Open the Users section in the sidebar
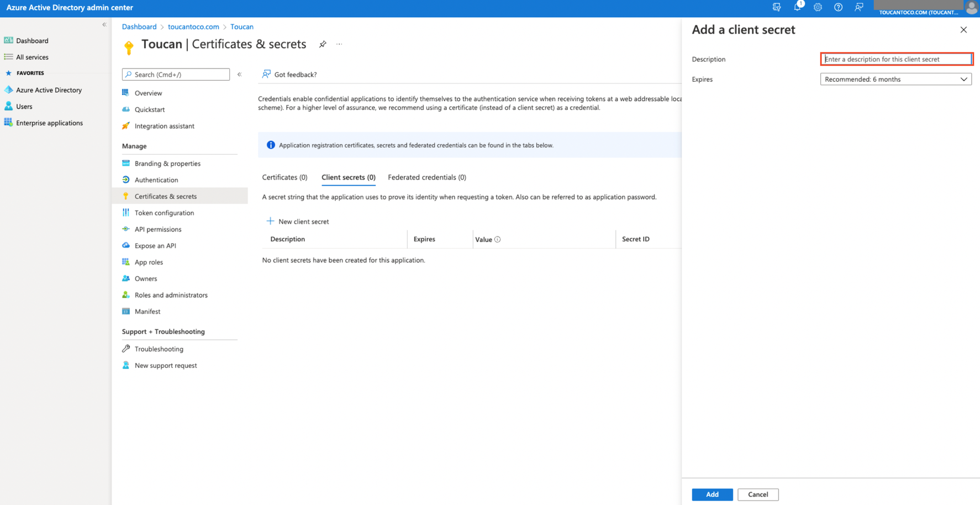 click(24, 106)
